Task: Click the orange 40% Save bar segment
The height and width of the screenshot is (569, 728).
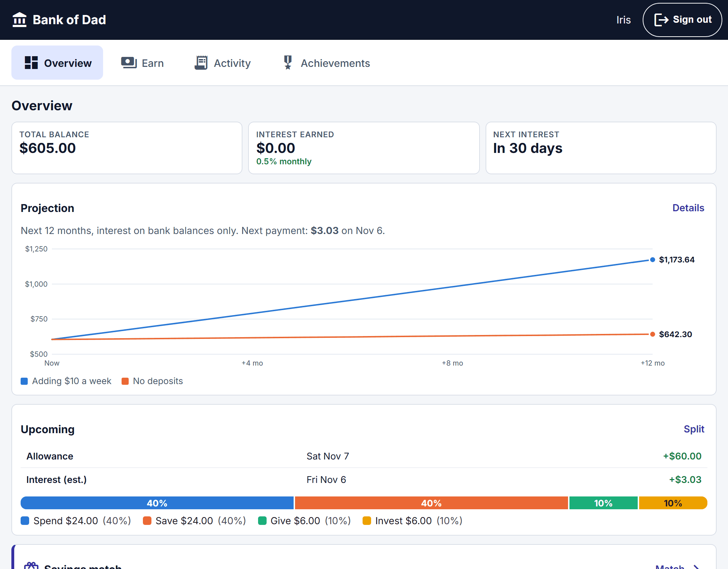Action: click(431, 503)
